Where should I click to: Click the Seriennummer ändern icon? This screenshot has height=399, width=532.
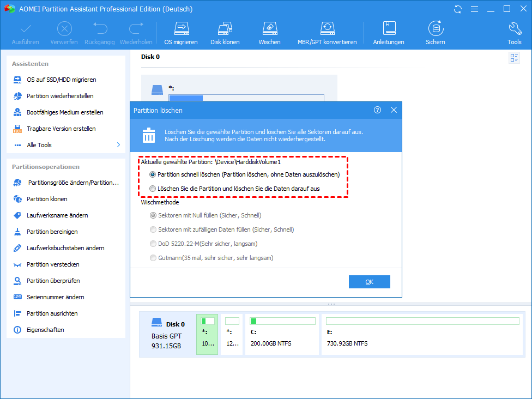(17, 297)
